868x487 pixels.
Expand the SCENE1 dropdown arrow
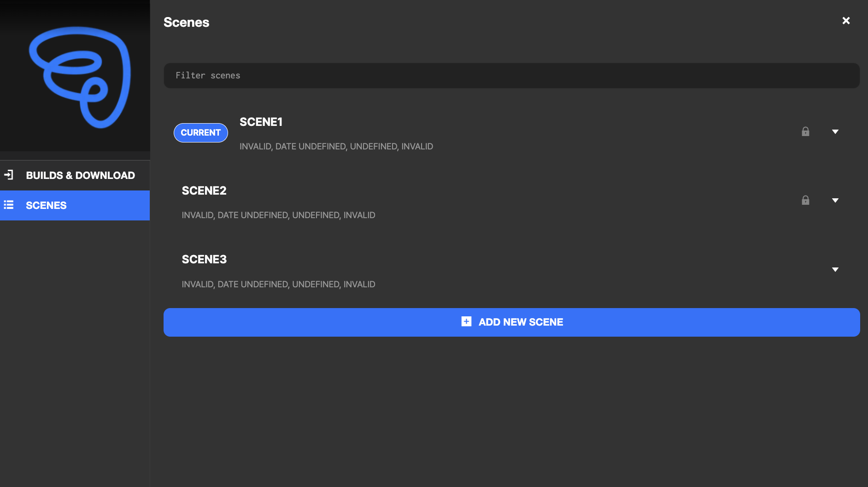(x=835, y=132)
